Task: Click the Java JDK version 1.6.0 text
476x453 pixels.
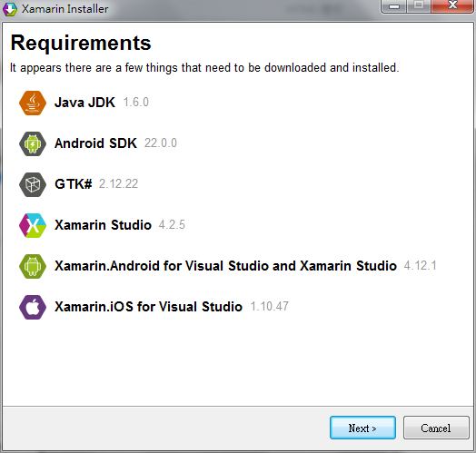Action: click(136, 103)
